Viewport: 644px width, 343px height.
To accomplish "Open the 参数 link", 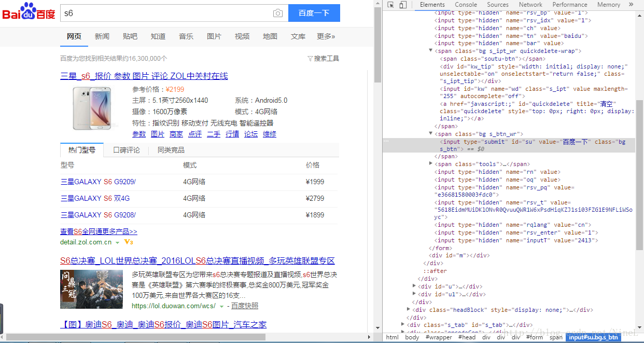I will (x=139, y=134).
